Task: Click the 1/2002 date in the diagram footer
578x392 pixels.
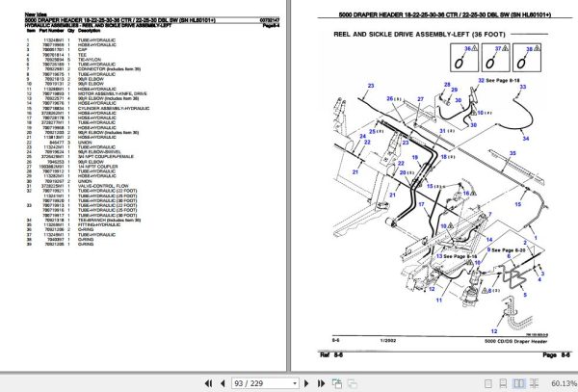Action: (x=388, y=340)
